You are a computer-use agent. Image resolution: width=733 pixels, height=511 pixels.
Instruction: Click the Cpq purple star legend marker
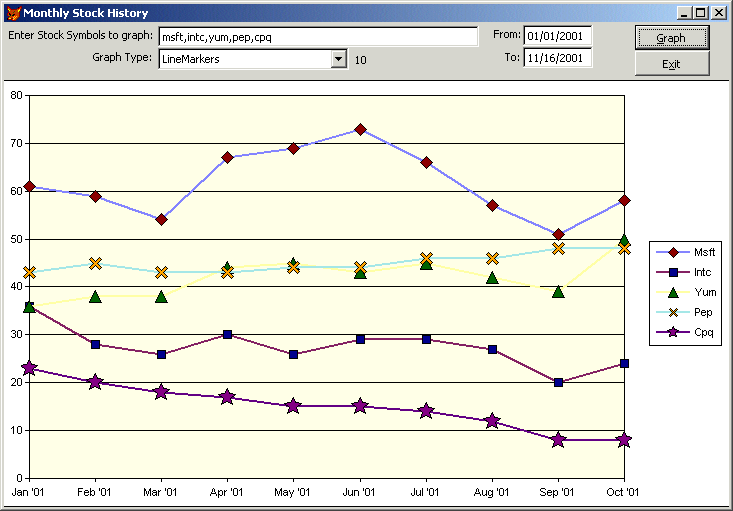674,332
